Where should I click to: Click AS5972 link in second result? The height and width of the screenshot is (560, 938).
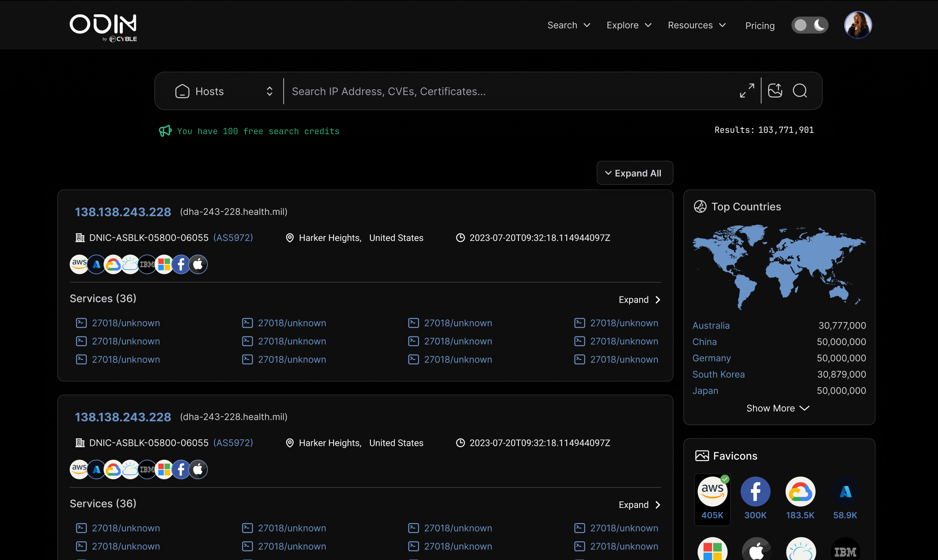[x=233, y=442]
